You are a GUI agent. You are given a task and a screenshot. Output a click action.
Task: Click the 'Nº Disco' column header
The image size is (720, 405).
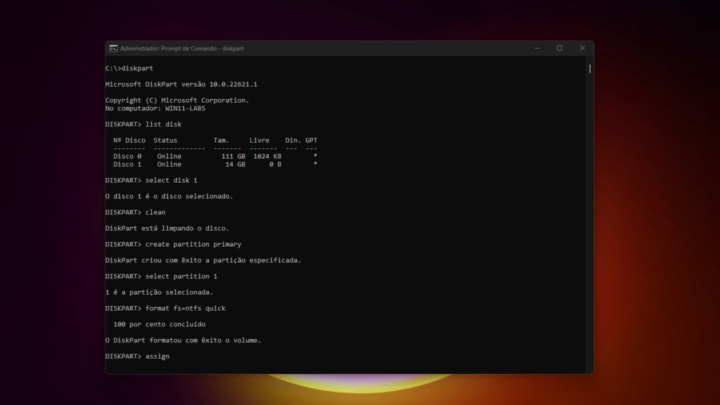coord(129,141)
